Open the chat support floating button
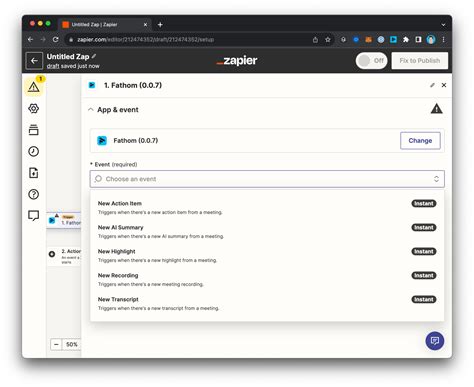Screen dimensions: 474x387 pos(435,341)
